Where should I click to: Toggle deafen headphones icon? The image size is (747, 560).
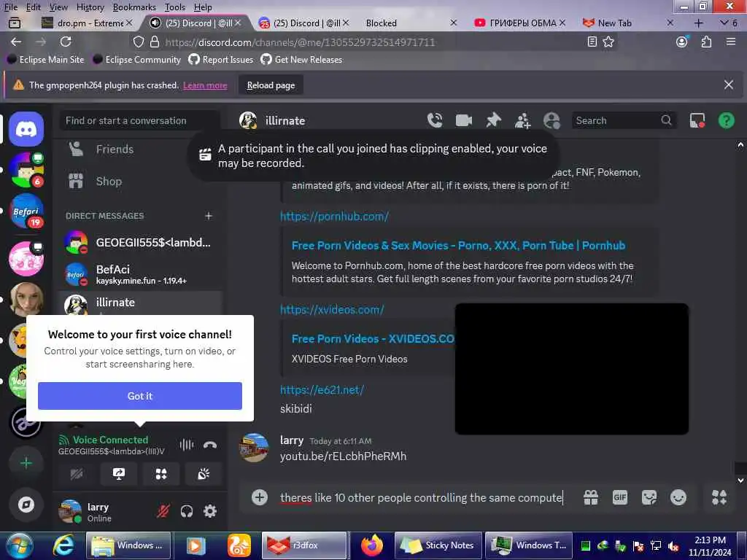click(187, 511)
